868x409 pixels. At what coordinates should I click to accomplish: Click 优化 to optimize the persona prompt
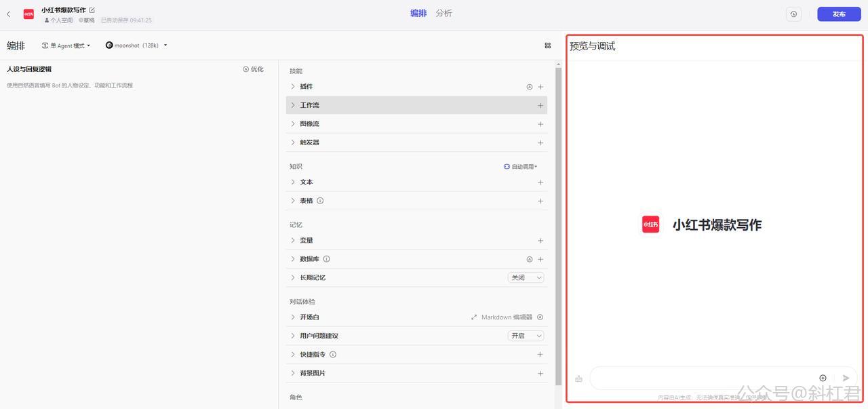[254, 69]
